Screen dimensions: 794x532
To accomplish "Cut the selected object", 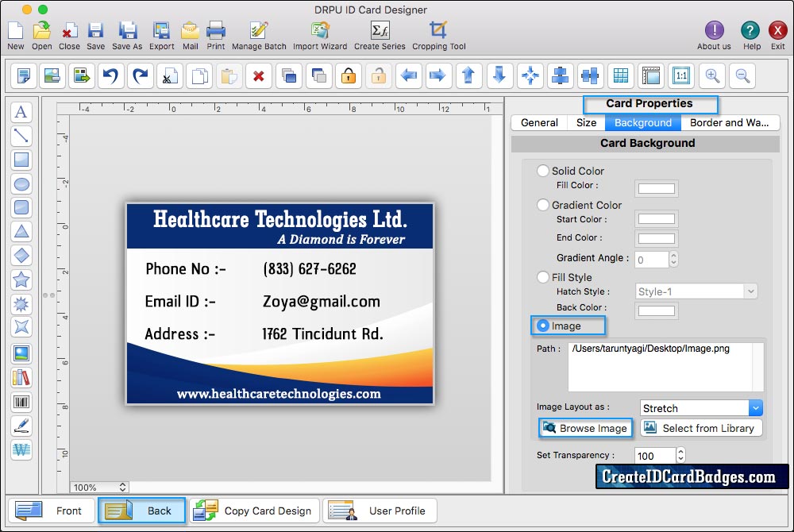I will click(170, 76).
